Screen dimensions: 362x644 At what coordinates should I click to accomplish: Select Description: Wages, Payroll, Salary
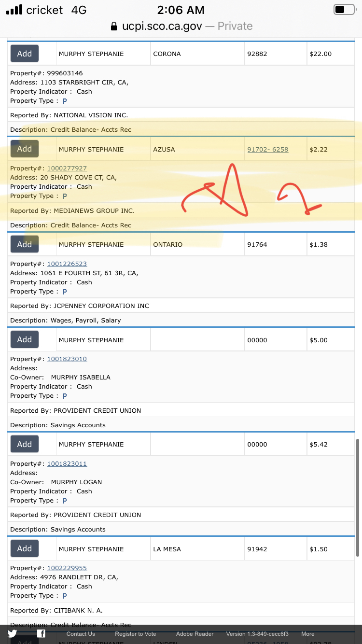66,321
